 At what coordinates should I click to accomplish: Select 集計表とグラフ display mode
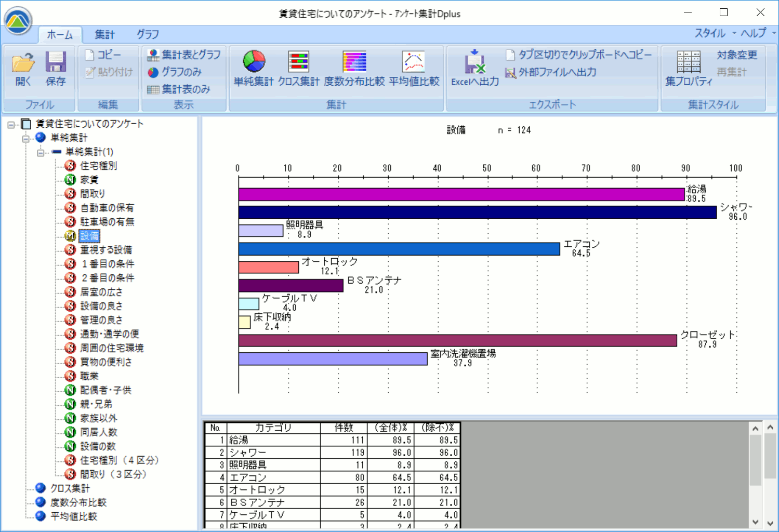point(184,55)
